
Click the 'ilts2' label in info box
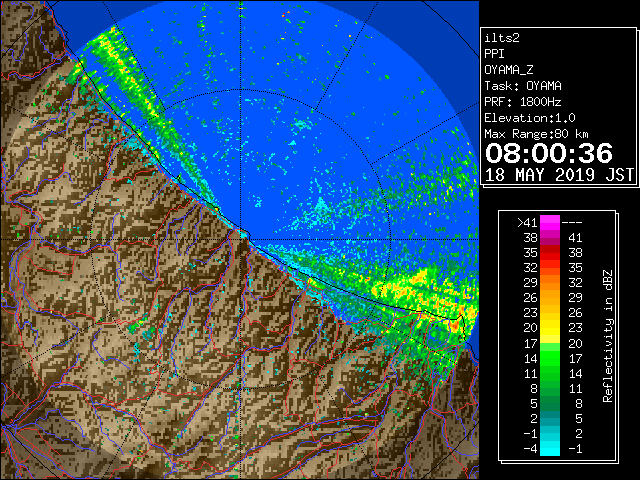point(502,38)
